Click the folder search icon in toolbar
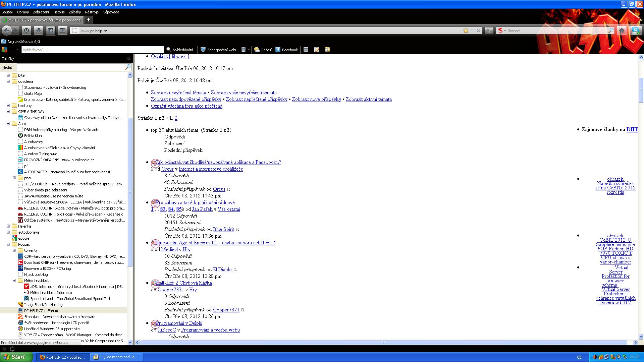This screenshot has width=644, height=362. point(327,50)
